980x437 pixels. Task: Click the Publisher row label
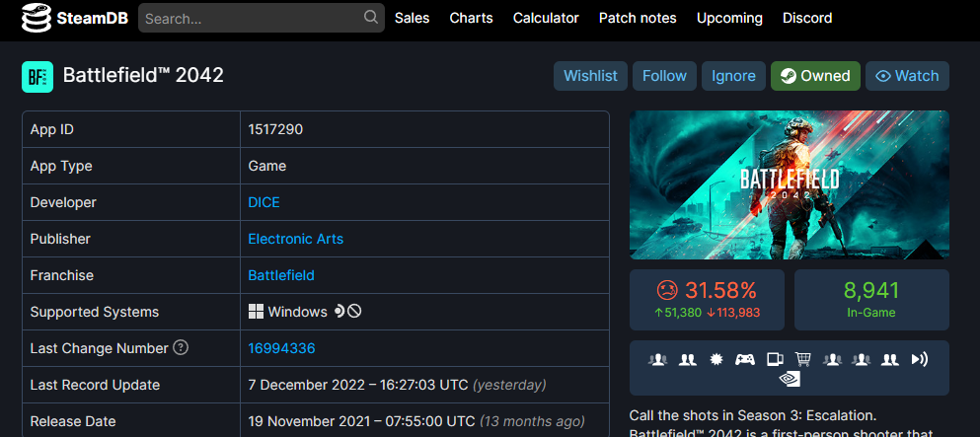(60, 239)
